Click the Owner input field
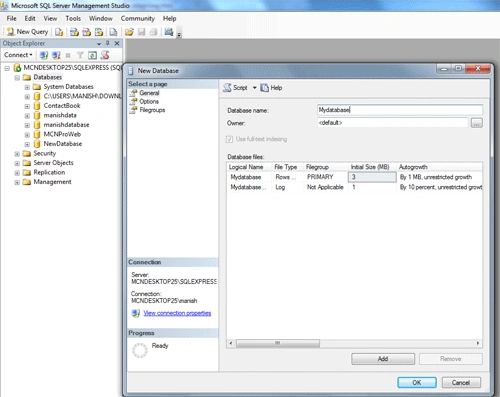 click(x=392, y=123)
